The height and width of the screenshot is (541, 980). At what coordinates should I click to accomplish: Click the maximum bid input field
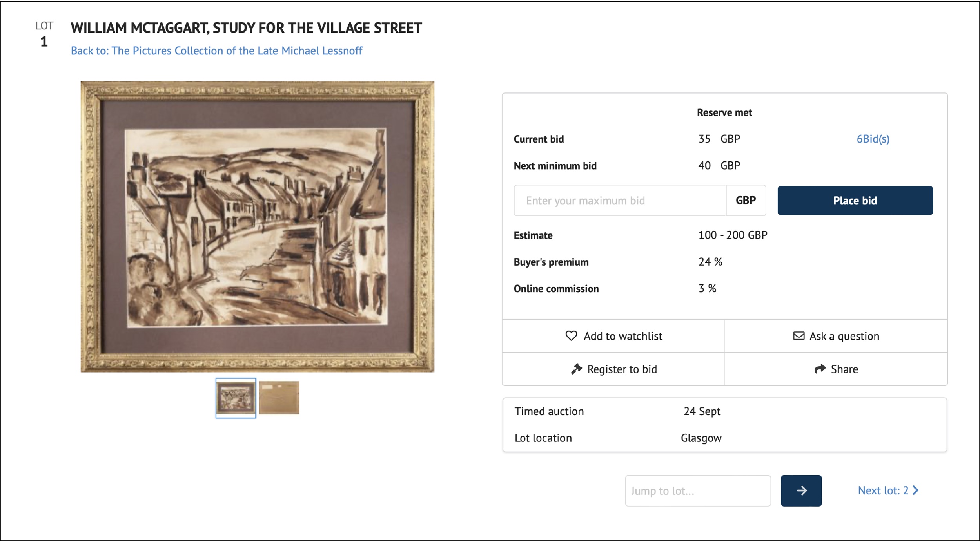620,201
